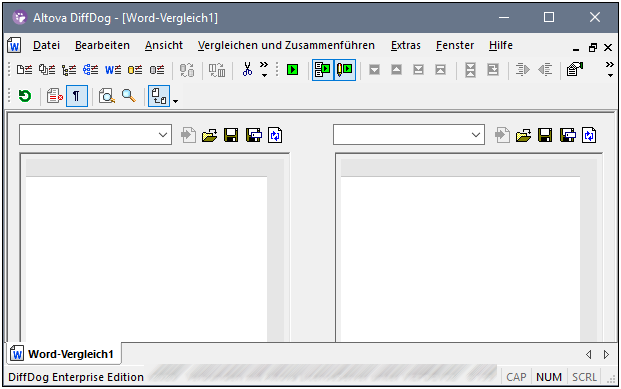Image resolution: width=621 pixels, height=389 pixels.
Task: Restore the inner document window
Action: click(x=592, y=48)
